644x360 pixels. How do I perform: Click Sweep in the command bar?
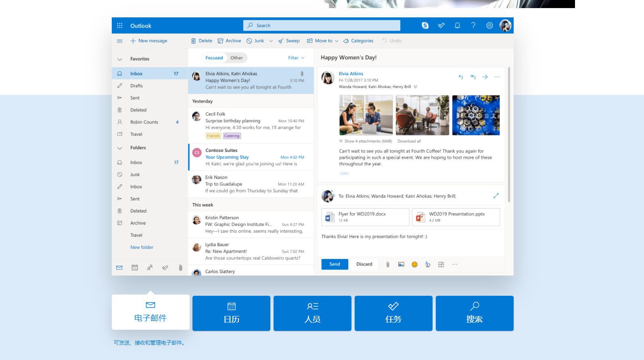point(289,41)
